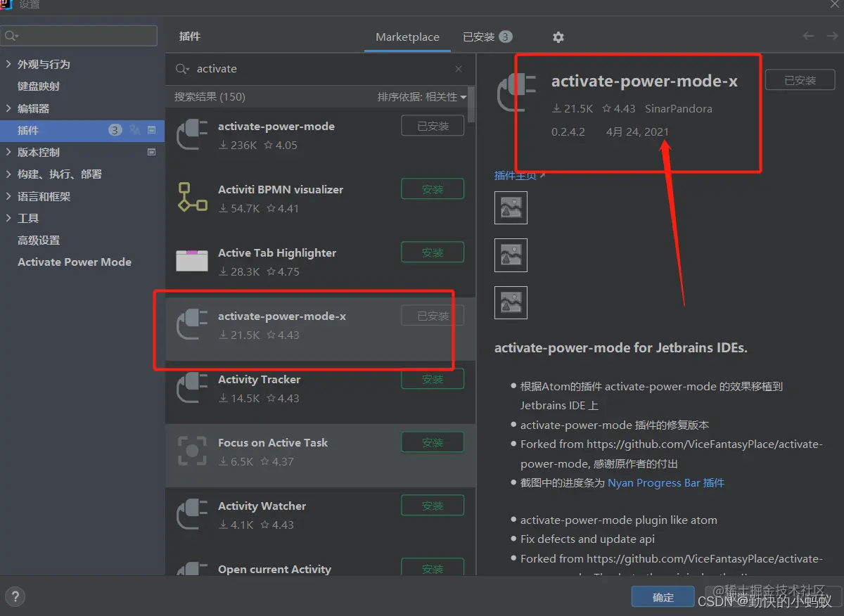Open the Nyan Progress Bar 插件 link

(x=666, y=483)
